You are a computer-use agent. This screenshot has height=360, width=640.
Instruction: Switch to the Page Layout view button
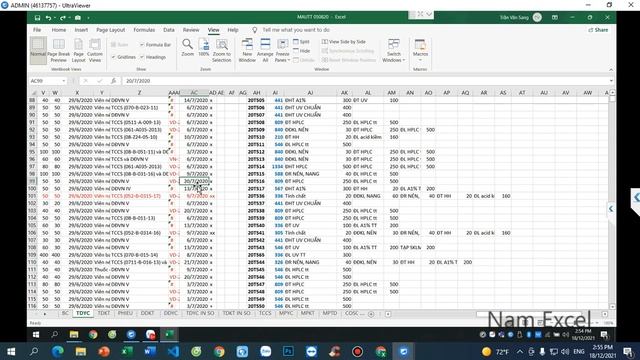[78, 50]
